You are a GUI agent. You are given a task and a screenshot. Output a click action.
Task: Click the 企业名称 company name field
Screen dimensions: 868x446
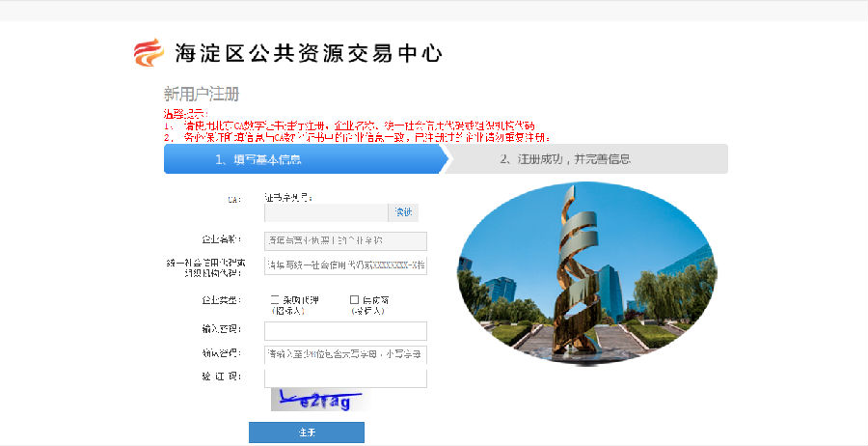tap(345, 240)
